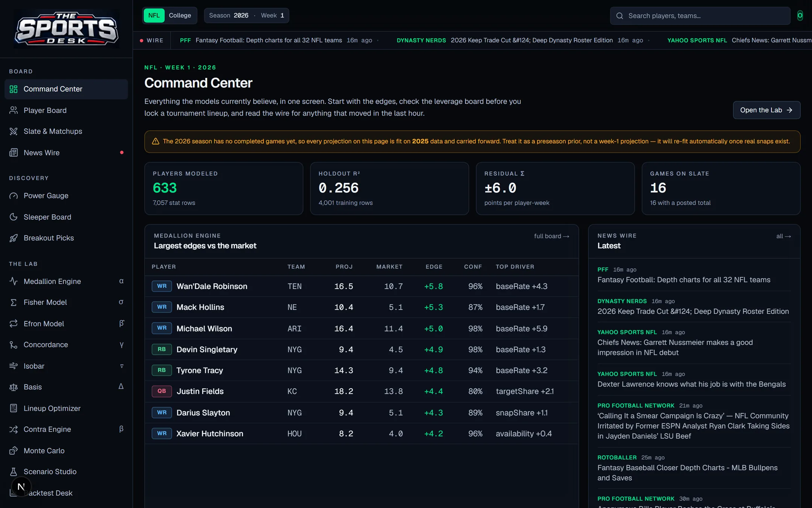Image resolution: width=812 pixels, height=508 pixels.
Task: Click the Isobar wind icon
Action: click(14, 366)
